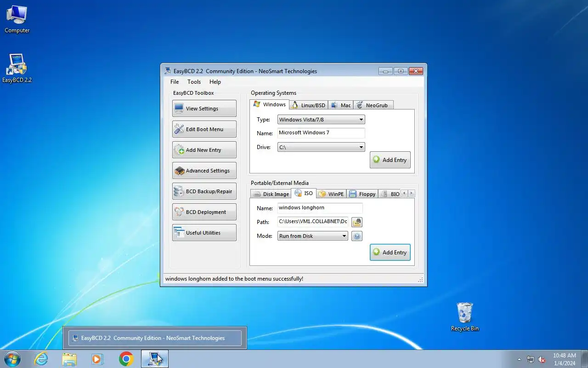Viewport: 588px width, 368px height.
Task: Switch to the Disk Image tab
Action: [271, 194]
